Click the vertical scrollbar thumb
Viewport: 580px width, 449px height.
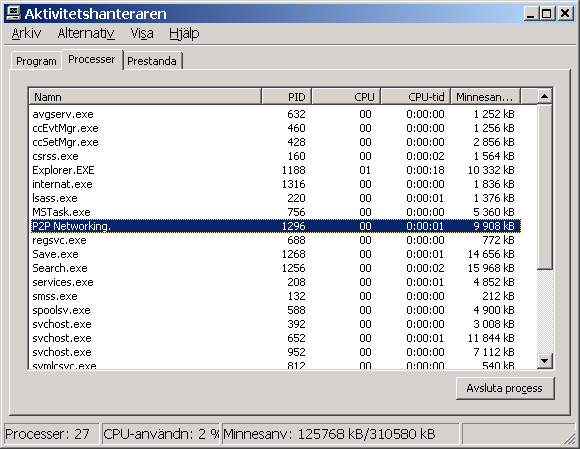coord(544,187)
